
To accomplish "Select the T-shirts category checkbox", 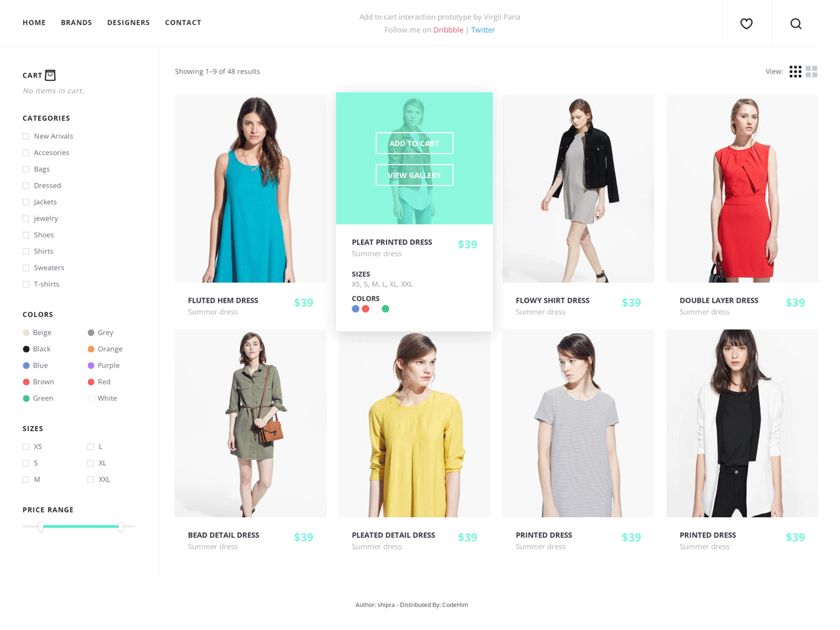I will 26,284.
